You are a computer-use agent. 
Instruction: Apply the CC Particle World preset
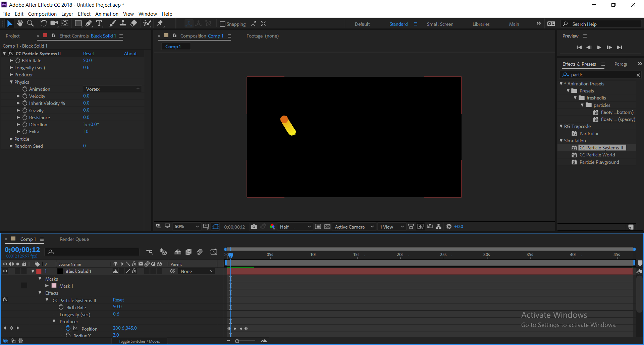tap(597, 154)
